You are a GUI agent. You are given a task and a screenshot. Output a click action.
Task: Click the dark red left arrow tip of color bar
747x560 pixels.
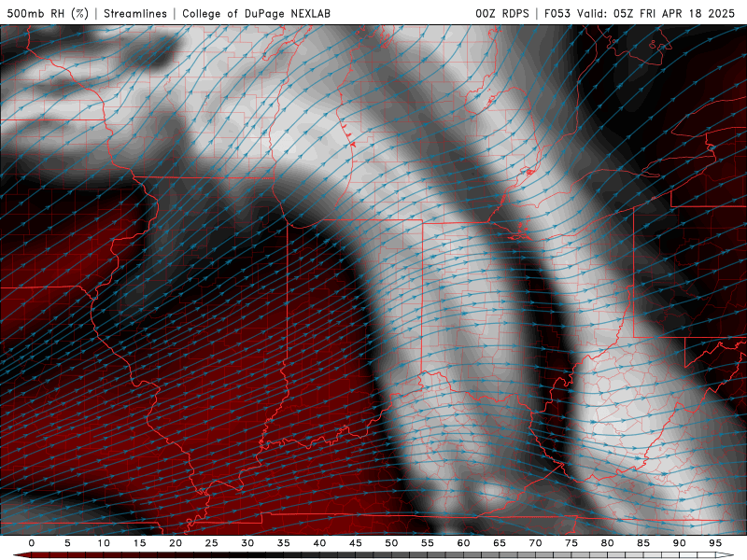(x=21, y=555)
